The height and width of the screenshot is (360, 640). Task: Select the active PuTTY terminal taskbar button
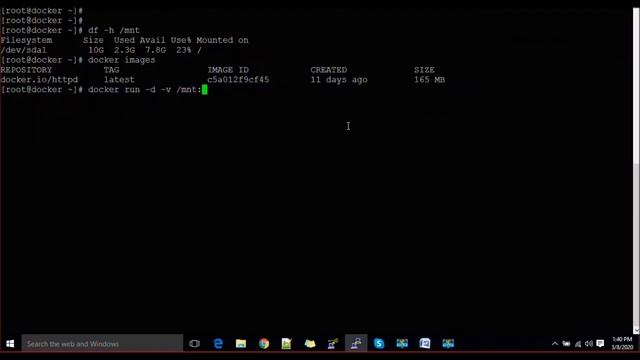point(356,344)
